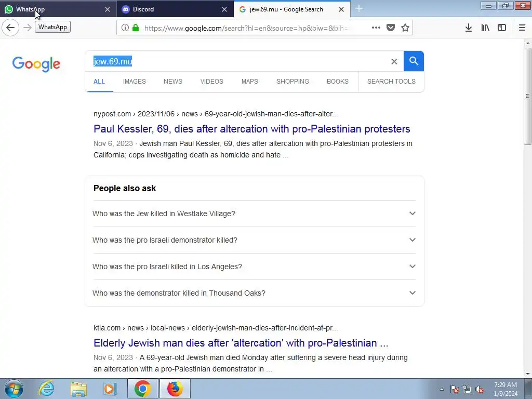Switch to the WhatsApp tab
This screenshot has height=399, width=532.
(x=58, y=9)
